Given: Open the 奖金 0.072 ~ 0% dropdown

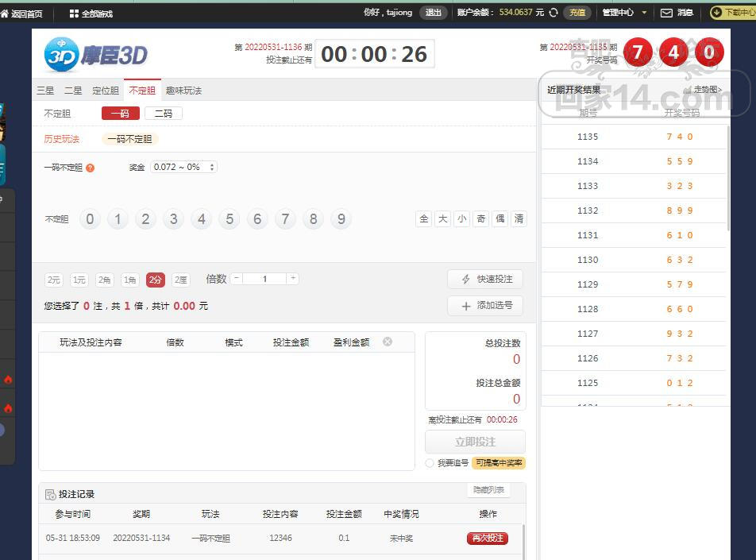Looking at the screenshot, I should 183,167.
